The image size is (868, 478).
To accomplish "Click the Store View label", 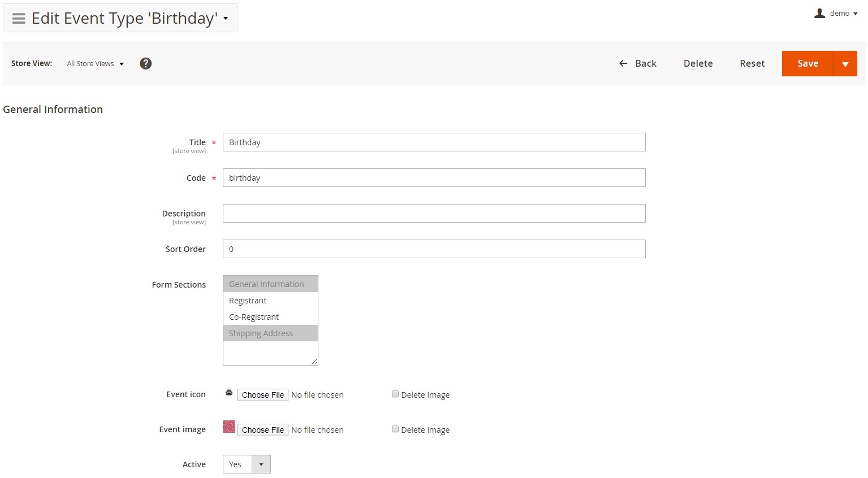I will coord(32,63).
